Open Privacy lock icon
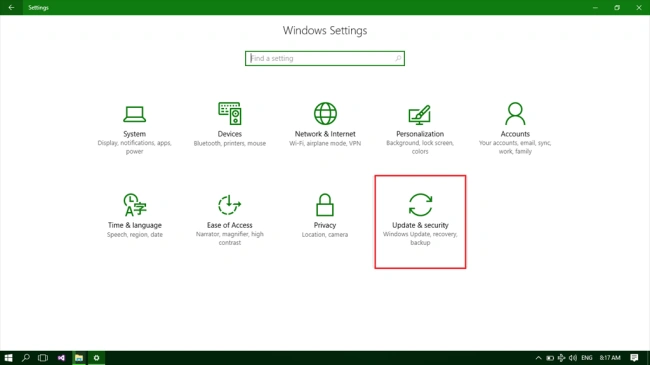Image resolution: width=650 pixels, height=365 pixels. [325, 205]
